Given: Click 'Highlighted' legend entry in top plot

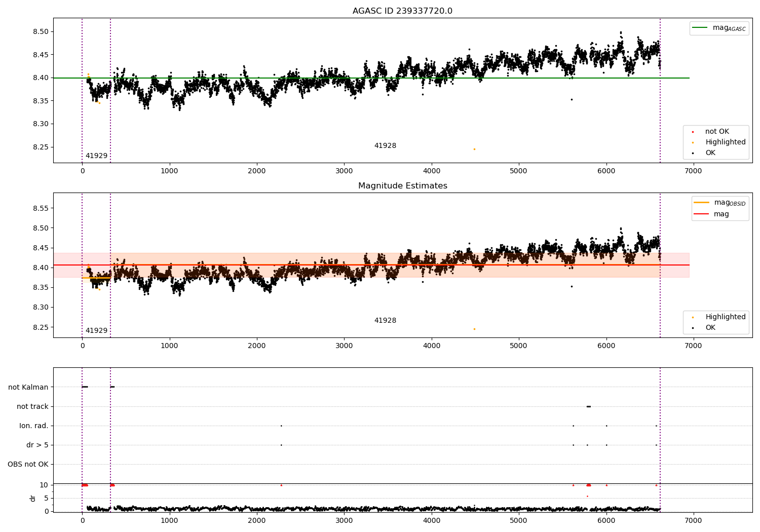Looking at the screenshot, I should [719, 142].
